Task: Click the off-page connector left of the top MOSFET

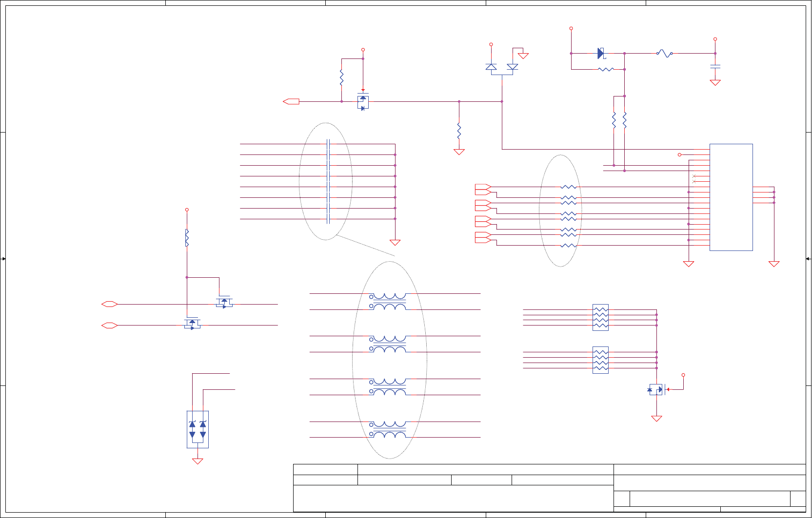Action: [x=291, y=101]
